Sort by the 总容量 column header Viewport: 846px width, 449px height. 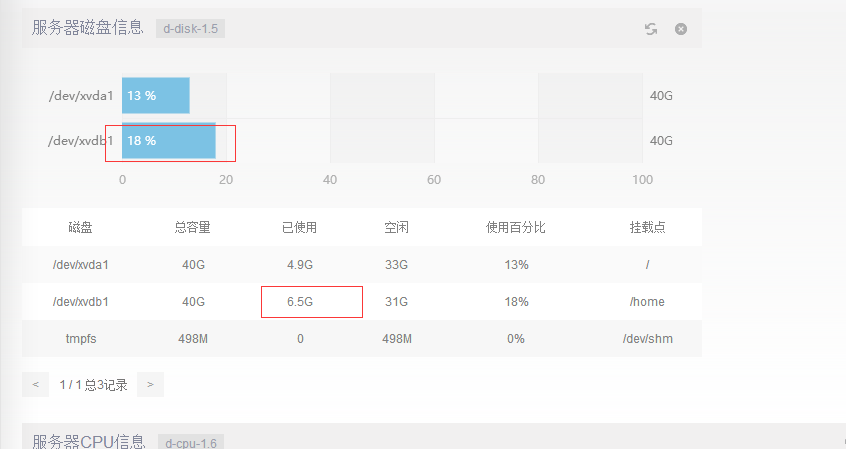click(x=192, y=228)
